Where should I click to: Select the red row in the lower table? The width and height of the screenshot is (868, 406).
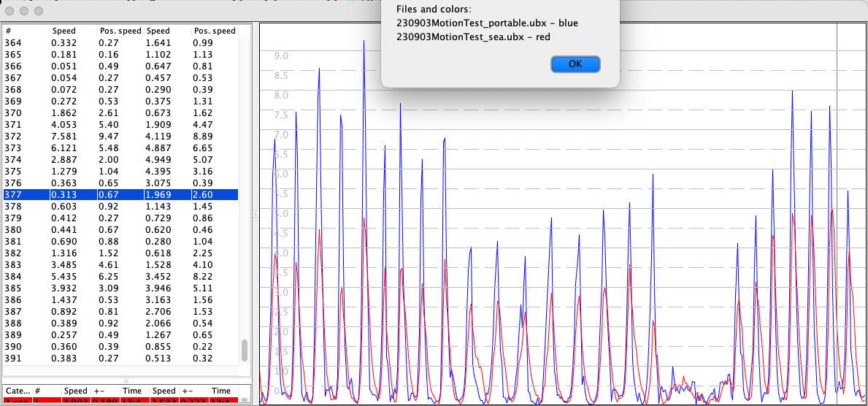(124, 401)
